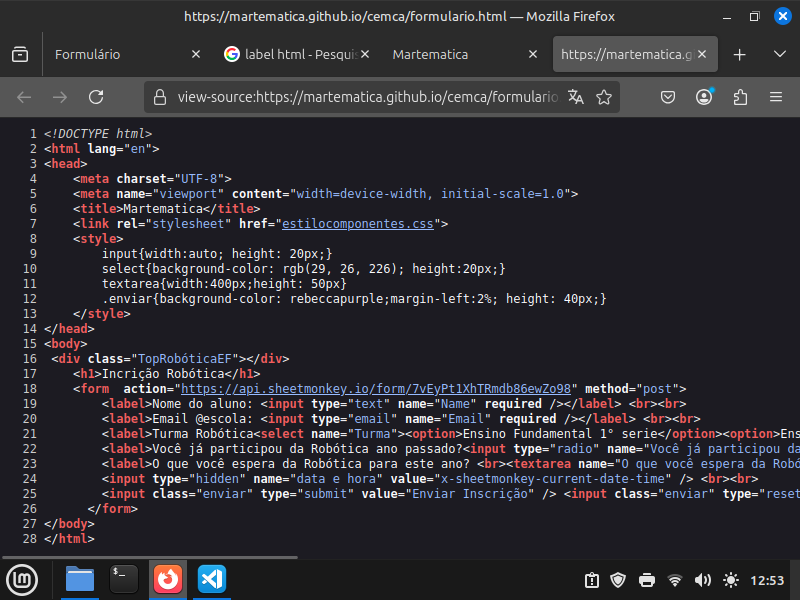Click the "Email @escola:" label text

(x=203, y=419)
